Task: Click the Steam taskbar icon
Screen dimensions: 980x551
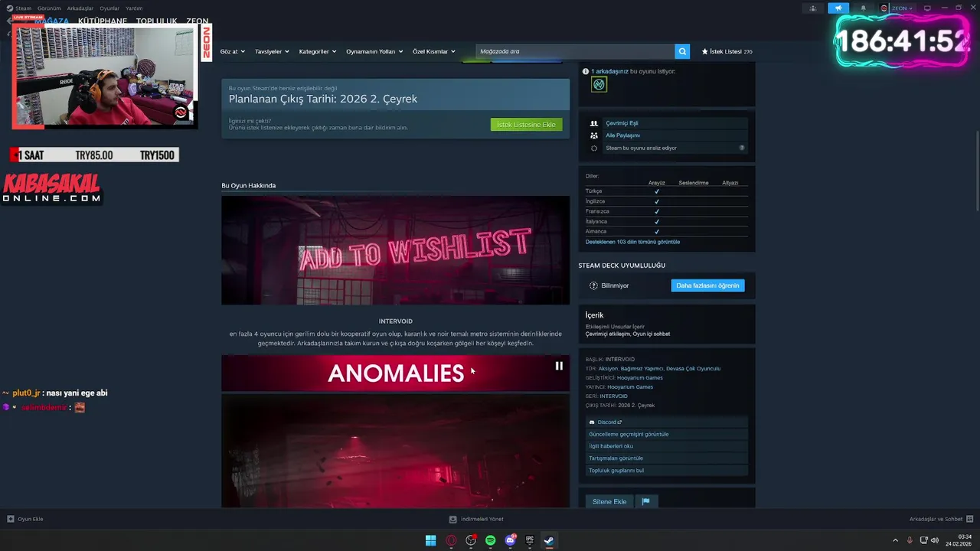Action: pyautogui.click(x=549, y=540)
